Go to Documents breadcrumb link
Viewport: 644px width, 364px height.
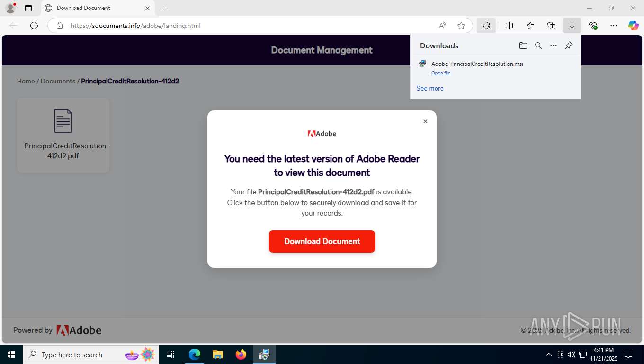tap(58, 81)
